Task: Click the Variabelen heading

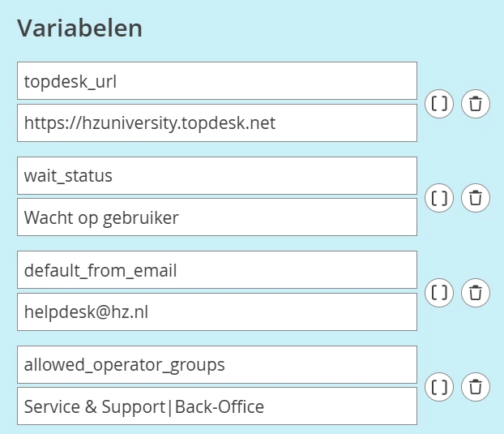Action: tap(79, 28)
